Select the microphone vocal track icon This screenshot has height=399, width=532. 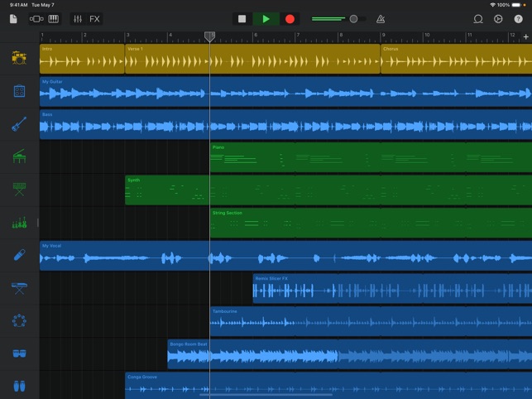19,256
